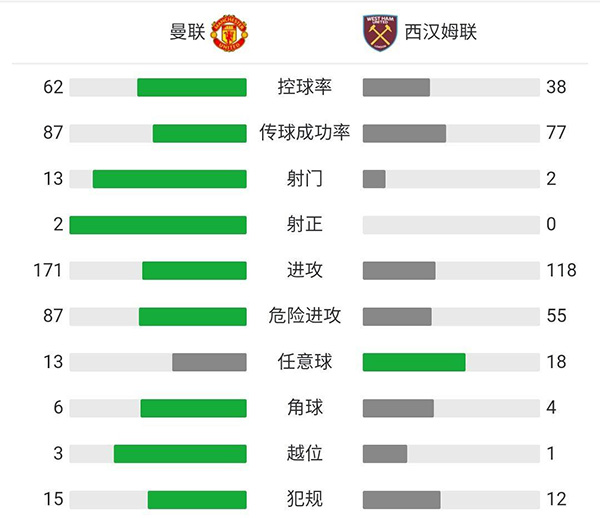Click the 射正 stat label

[x=304, y=225]
